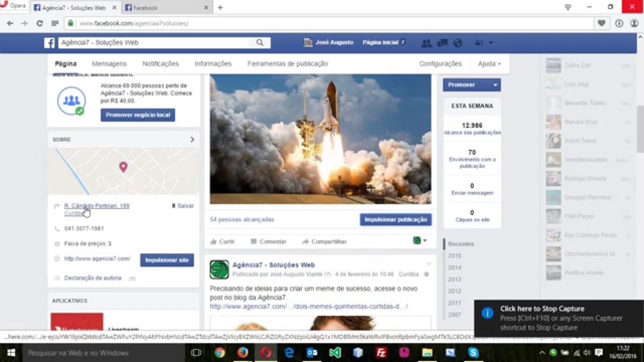Go to Página inicial
Viewport: 644px width, 362px height.
pyautogui.click(x=380, y=43)
